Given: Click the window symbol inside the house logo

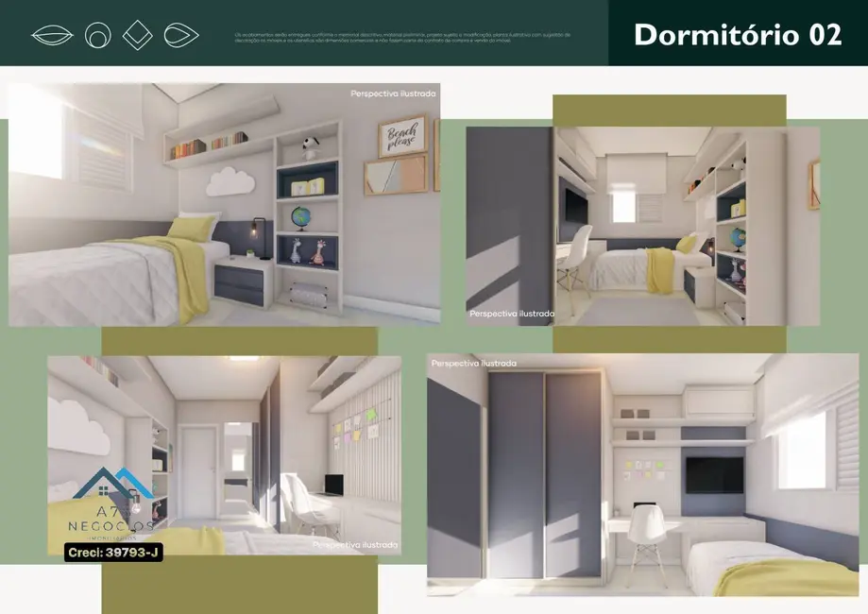Looking at the screenshot, I should point(103,491).
